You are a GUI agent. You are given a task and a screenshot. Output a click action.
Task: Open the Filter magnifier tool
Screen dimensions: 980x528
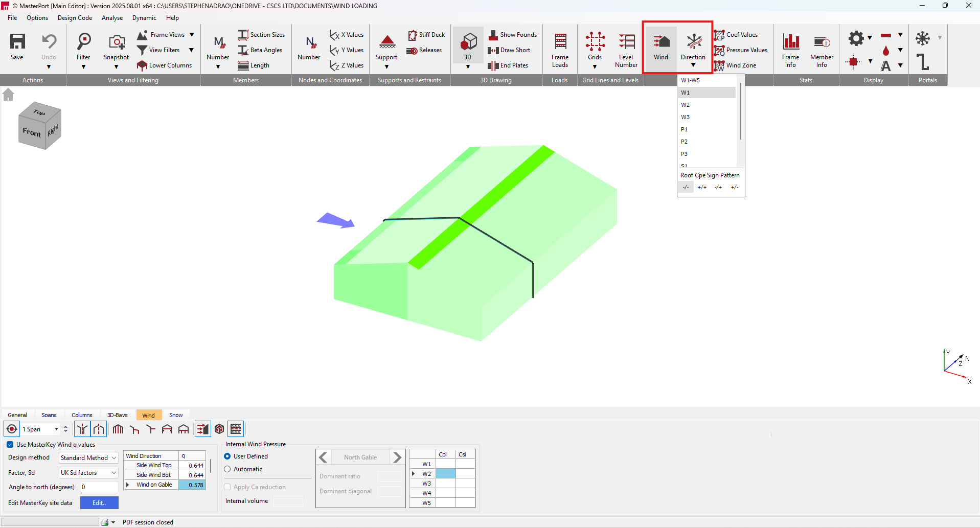tap(83, 42)
